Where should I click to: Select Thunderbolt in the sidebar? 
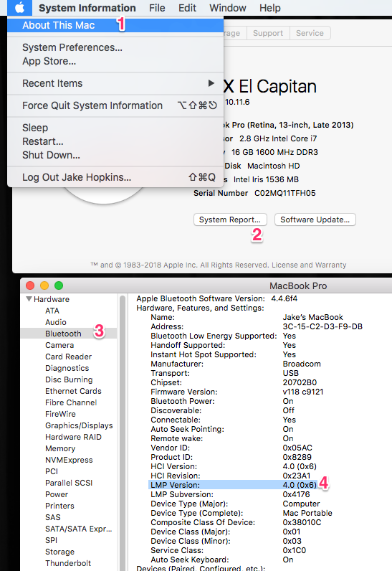(x=68, y=563)
